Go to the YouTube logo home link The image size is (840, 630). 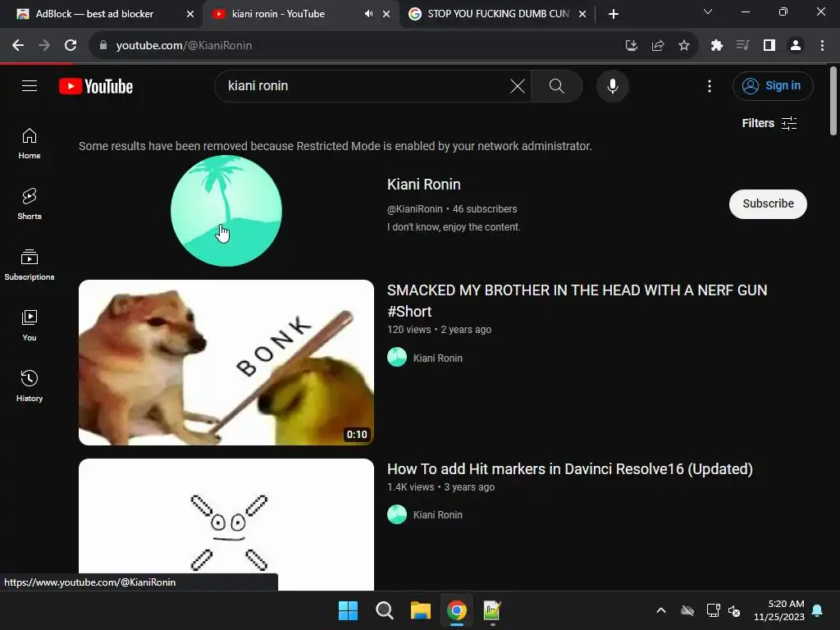pos(96,86)
